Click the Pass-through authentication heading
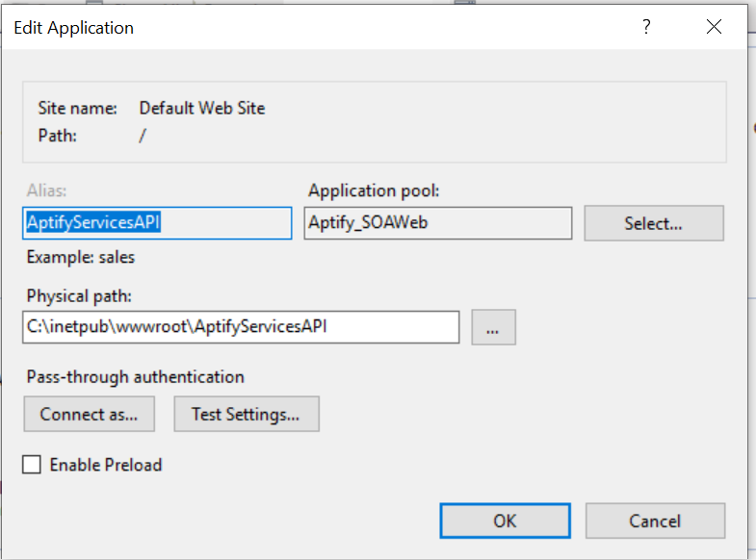 [x=135, y=377]
